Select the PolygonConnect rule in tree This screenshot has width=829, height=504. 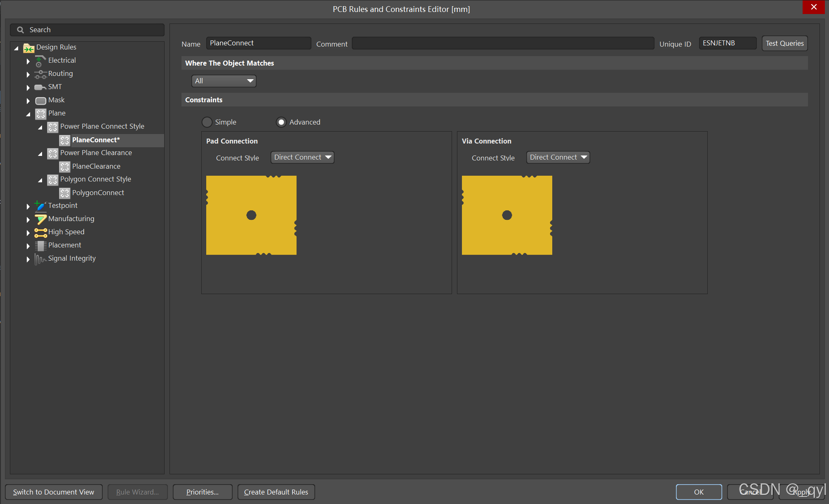pyautogui.click(x=98, y=193)
